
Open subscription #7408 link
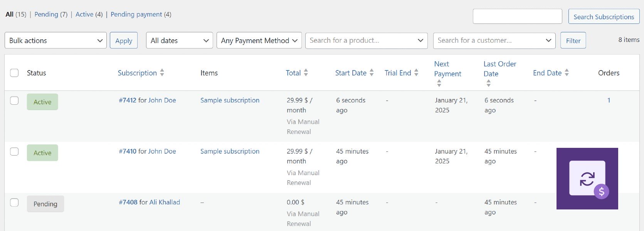click(128, 202)
